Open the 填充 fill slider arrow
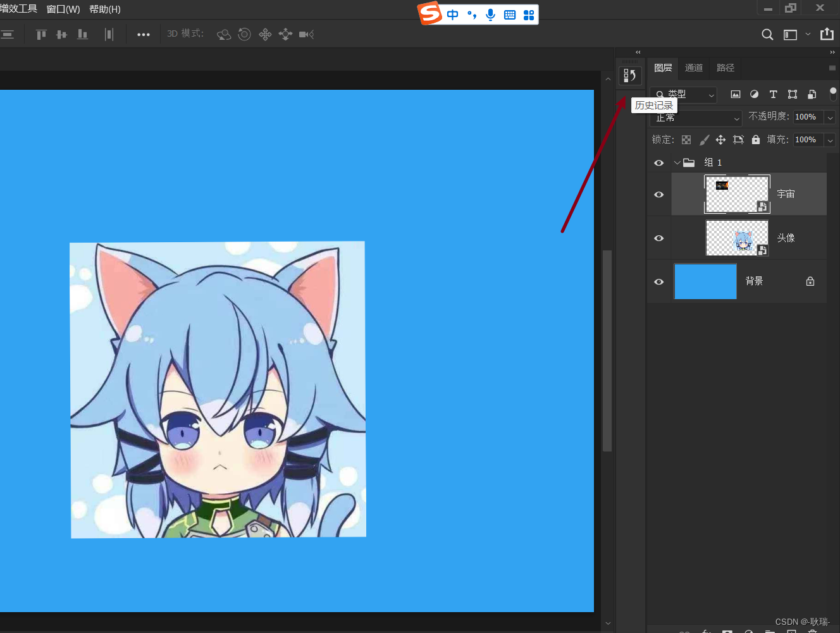The image size is (840, 633). (x=830, y=140)
